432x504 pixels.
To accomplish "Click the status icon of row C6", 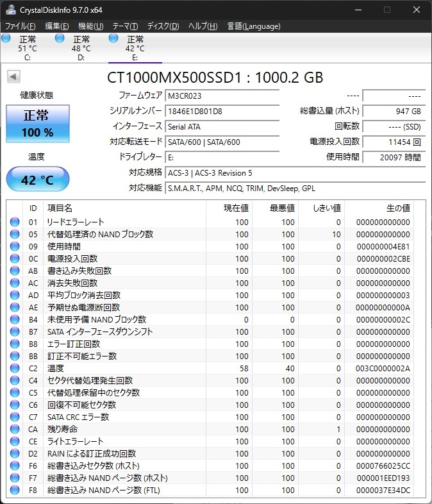I will click(x=15, y=405).
